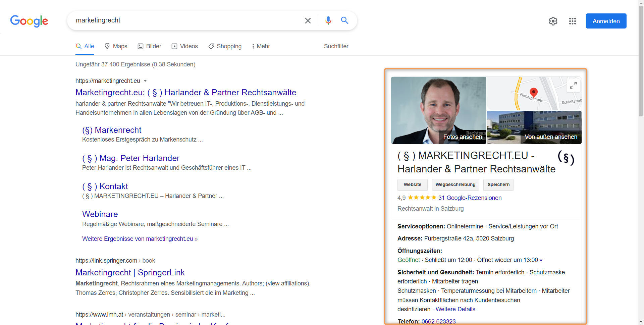The image size is (644, 325).
Task: Expand the opening hours dropdown arrow
Action: [x=541, y=260]
